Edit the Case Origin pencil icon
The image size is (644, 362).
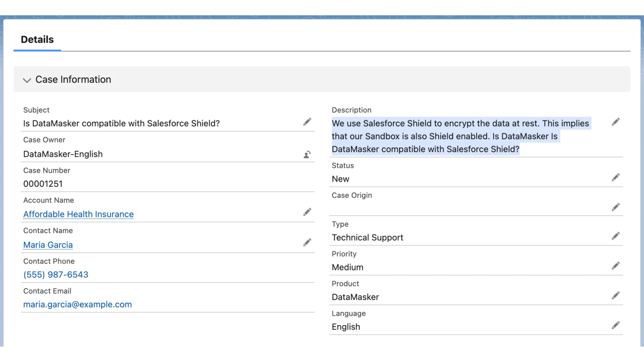(x=616, y=207)
